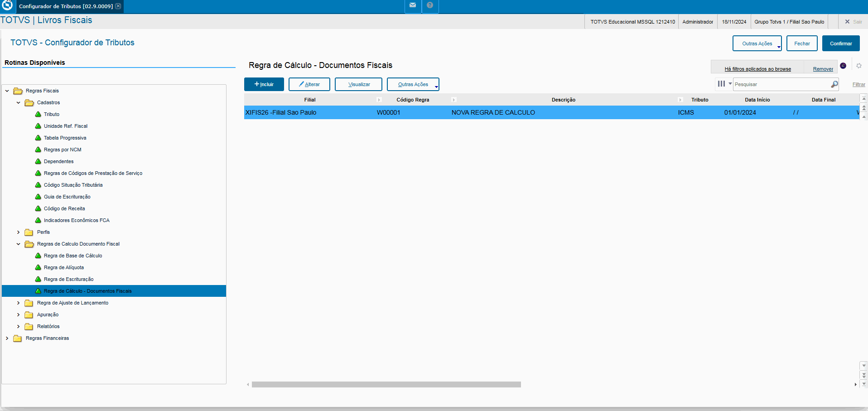Click the green triangle icon beside Regra de Alíquota
The image size is (868, 411).
pyautogui.click(x=38, y=267)
